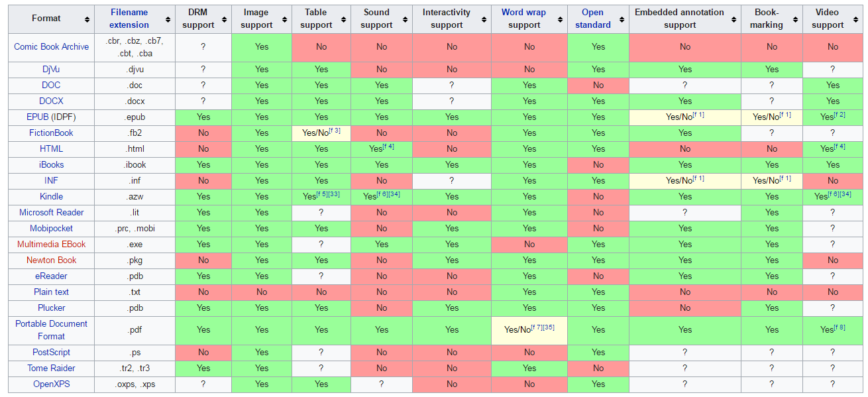The height and width of the screenshot is (397, 868).
Task: Open the DjVu format link
Action: click(x=51, y=70)
